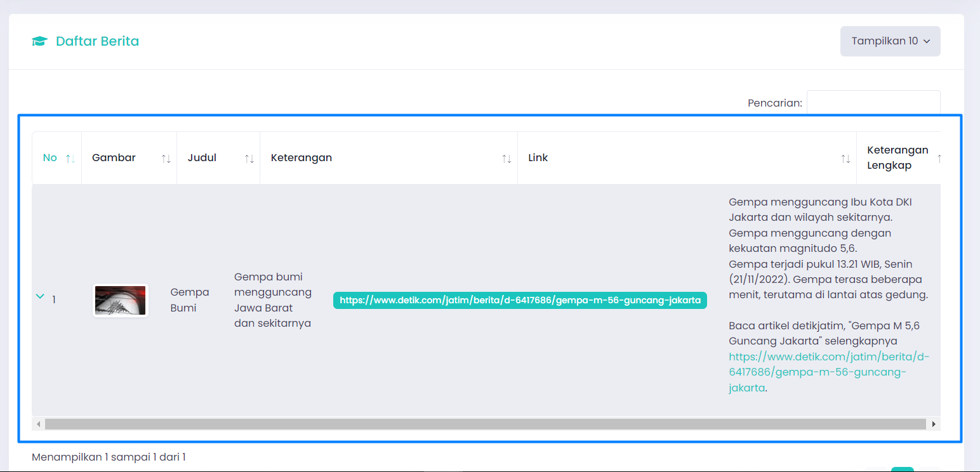The image size is (980, 472).
Task: Click the Gambar column header label
Action: pos(114,158)
